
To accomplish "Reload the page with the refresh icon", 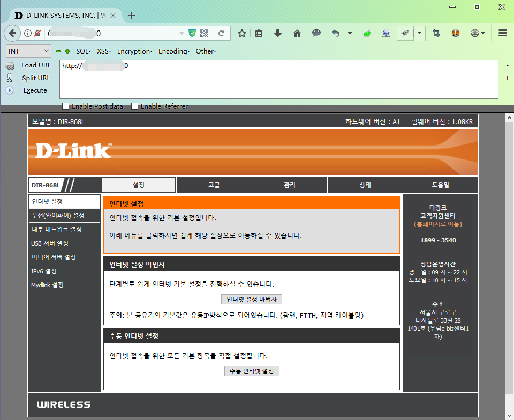I will click(x=222, y=33).
